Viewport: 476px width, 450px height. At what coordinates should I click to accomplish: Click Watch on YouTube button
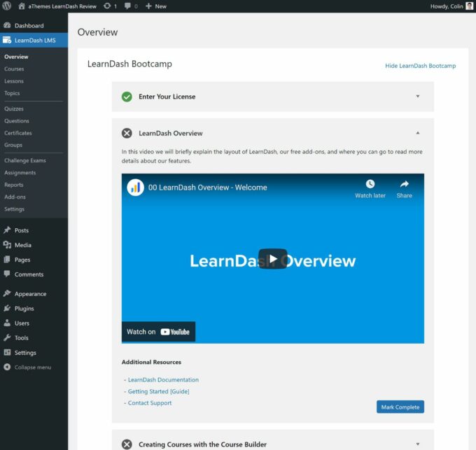(158, 332)
